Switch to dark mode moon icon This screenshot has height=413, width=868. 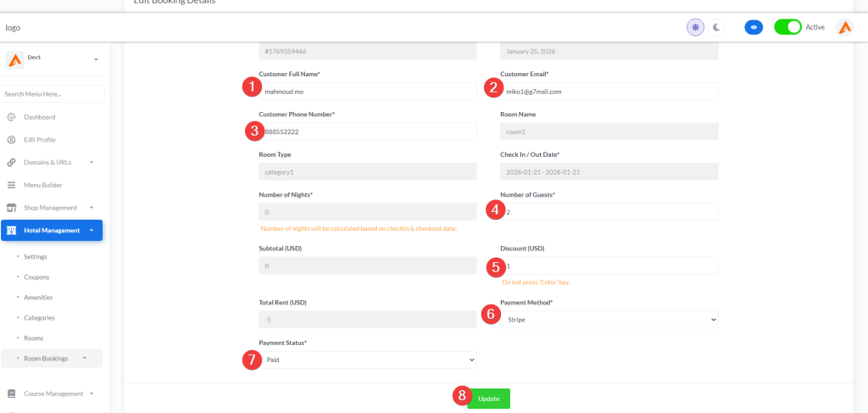(716, 27)
